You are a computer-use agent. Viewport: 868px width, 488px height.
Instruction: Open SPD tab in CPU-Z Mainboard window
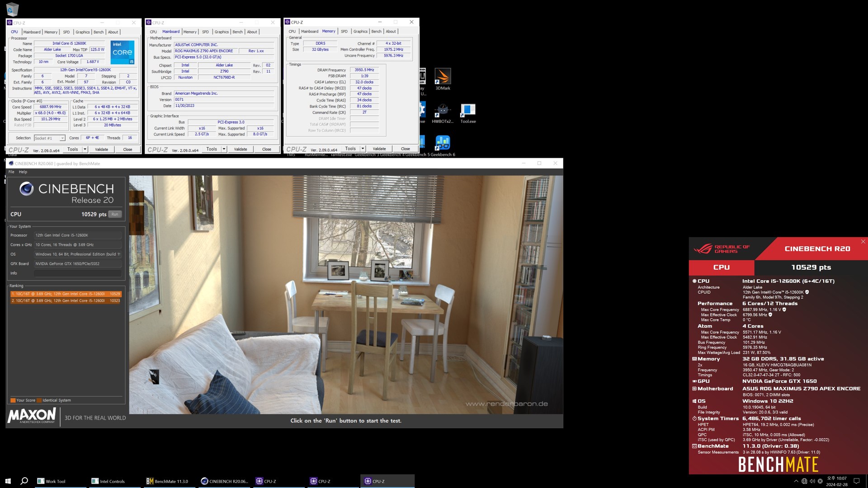tap(205, 32)
